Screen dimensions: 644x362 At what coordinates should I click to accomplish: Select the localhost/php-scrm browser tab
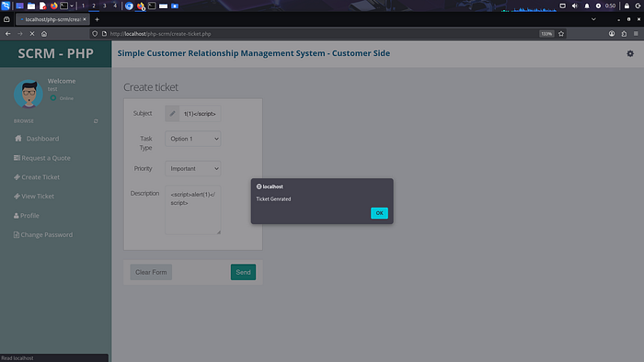[52, 19]
